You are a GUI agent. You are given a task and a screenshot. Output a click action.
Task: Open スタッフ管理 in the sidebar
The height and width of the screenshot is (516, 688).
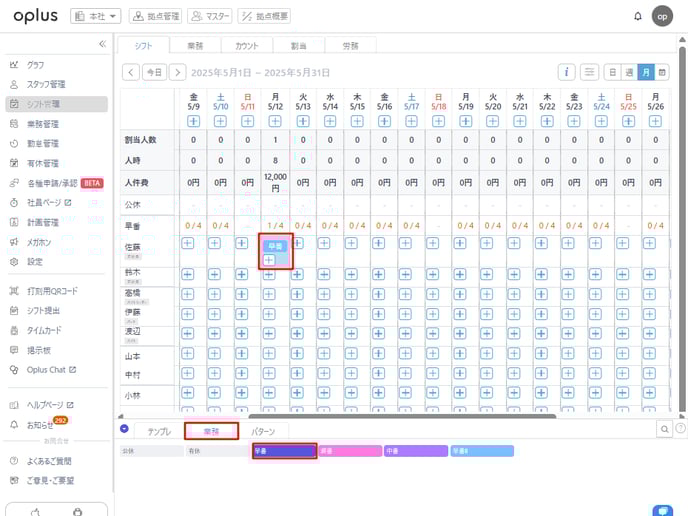45,84
